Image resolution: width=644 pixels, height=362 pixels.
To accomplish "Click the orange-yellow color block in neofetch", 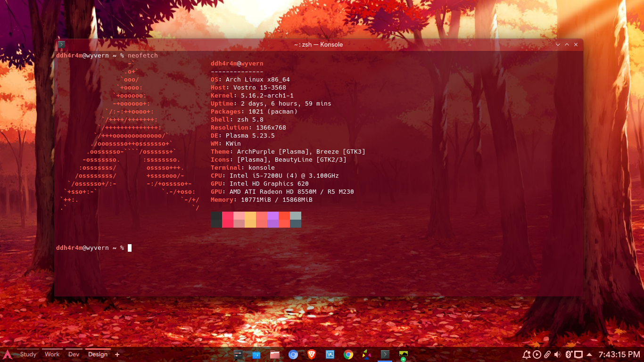I will 250,220.
